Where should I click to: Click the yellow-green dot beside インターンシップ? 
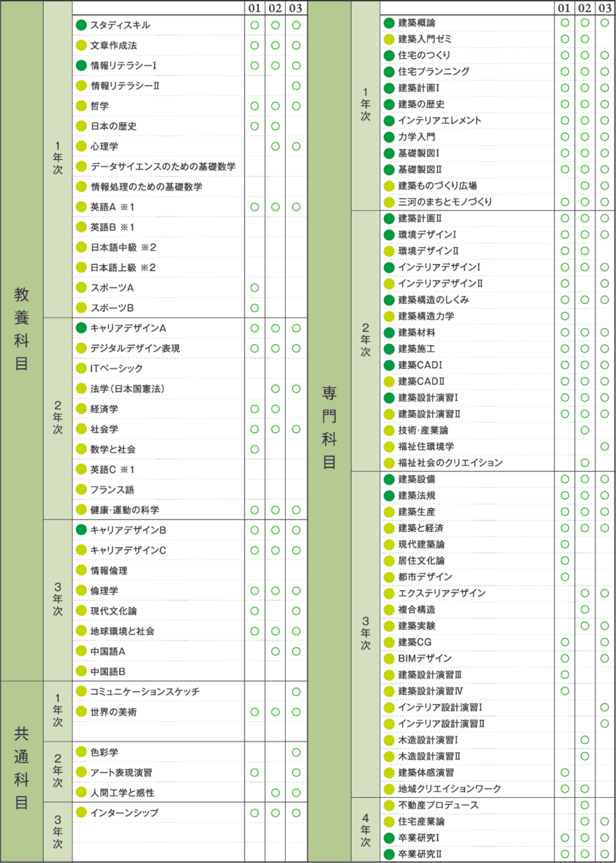81,813
